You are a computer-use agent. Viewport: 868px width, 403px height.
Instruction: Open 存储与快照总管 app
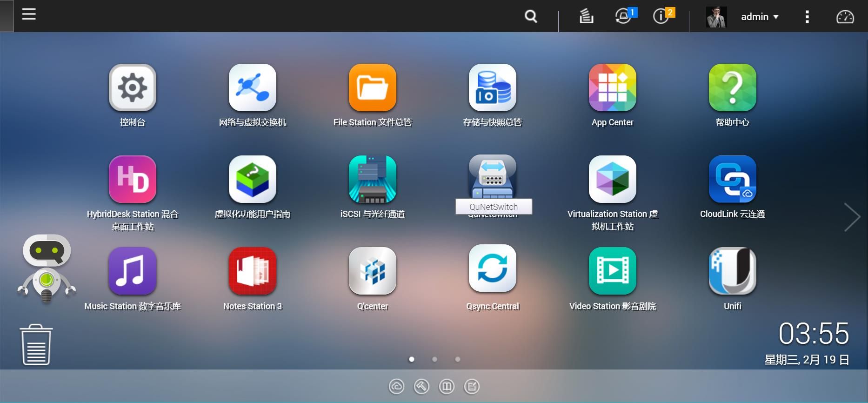[493, 87]
